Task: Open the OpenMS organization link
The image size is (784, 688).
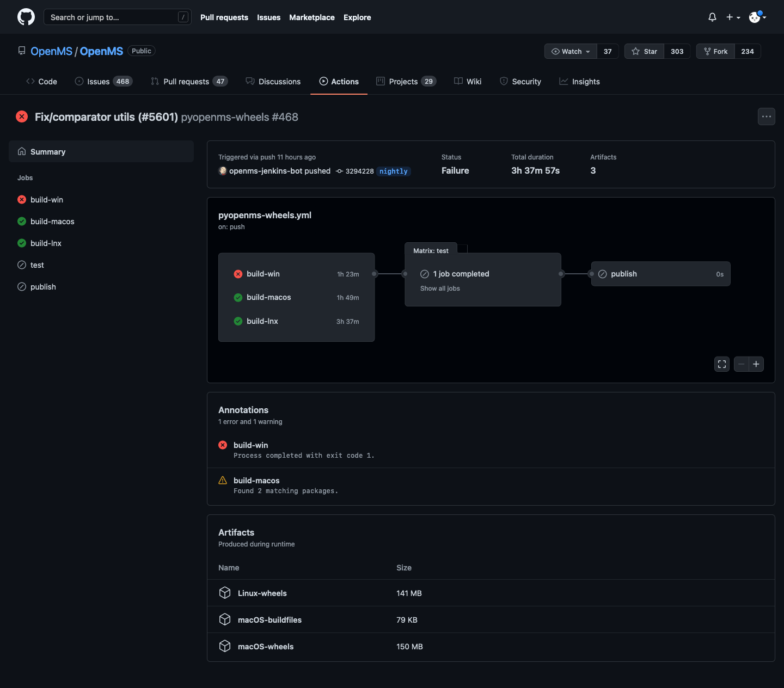Action: [51, 51]
